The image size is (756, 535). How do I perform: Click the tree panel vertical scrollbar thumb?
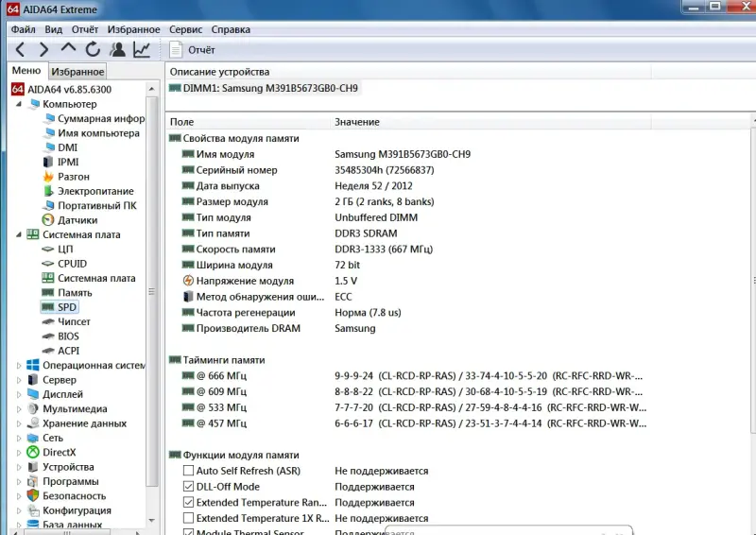[x=151, y=291]
